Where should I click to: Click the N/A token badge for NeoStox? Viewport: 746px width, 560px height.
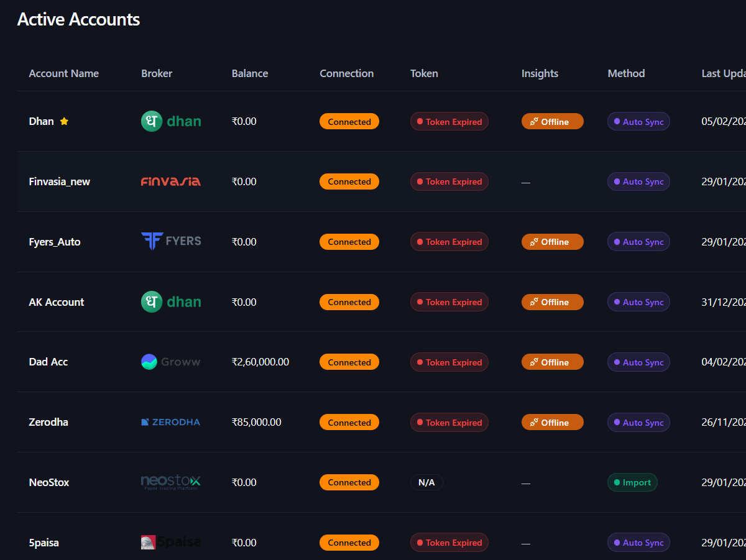click(x=426, y=482)
